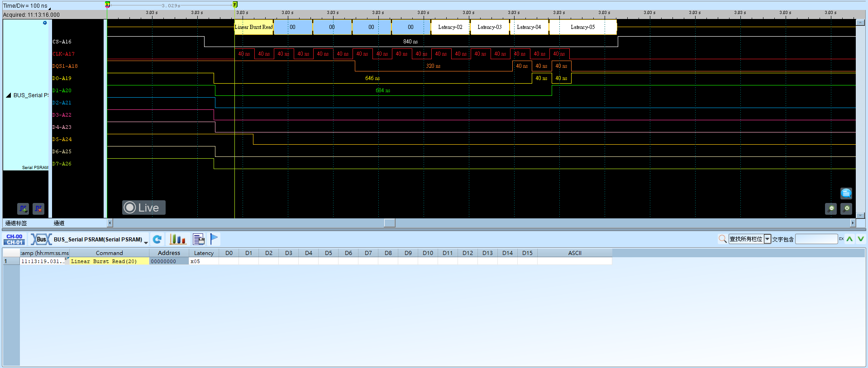
Task: Click the blue flag marker icon
Action: tap(214, 239)
